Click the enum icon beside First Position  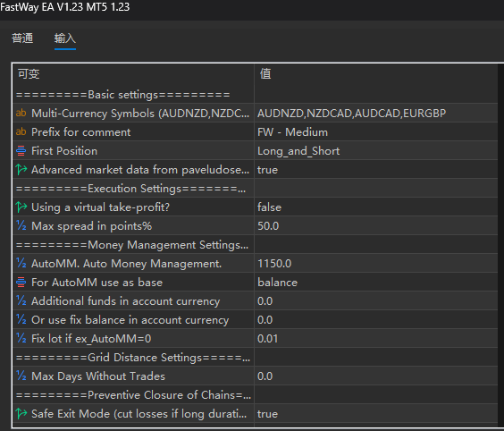(21, 150)
